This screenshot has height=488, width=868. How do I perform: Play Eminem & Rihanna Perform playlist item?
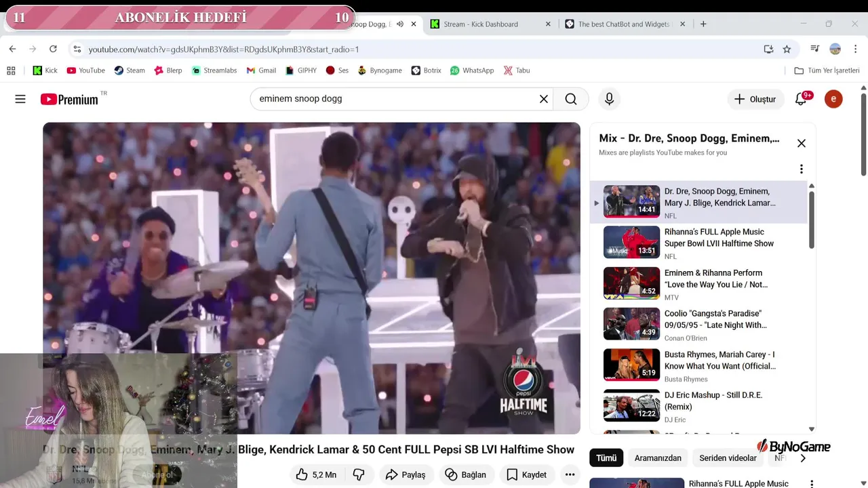point(698,283)
